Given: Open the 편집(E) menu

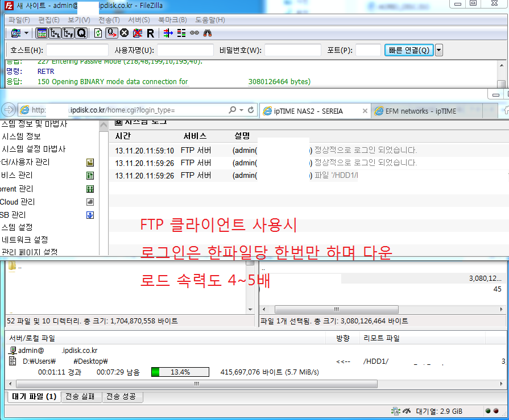Looking at the screenshot, I should pos(49,20).
